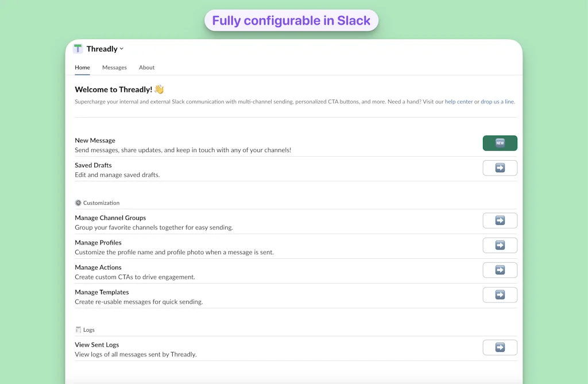The width and height of the screenshot is (588, 384).
Task: Open Manage Templates using its arrow button
Action: pyautogui.click(x=500, y=294)
